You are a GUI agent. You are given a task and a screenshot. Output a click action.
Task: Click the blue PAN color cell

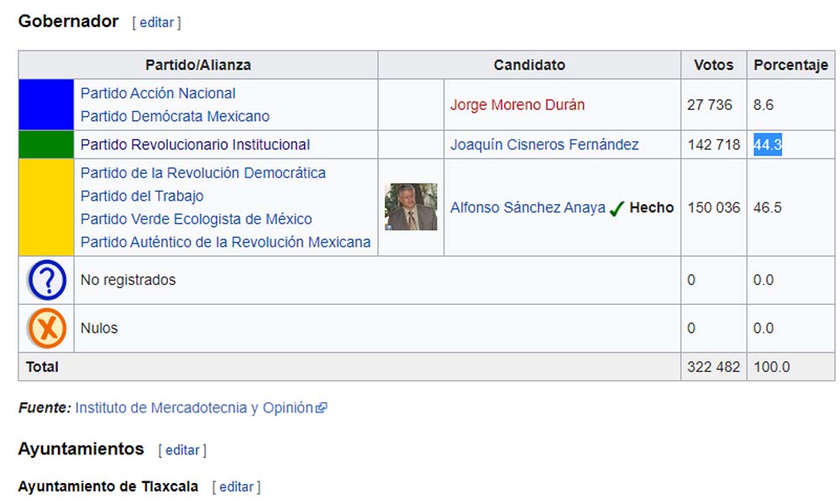(46, 104)
